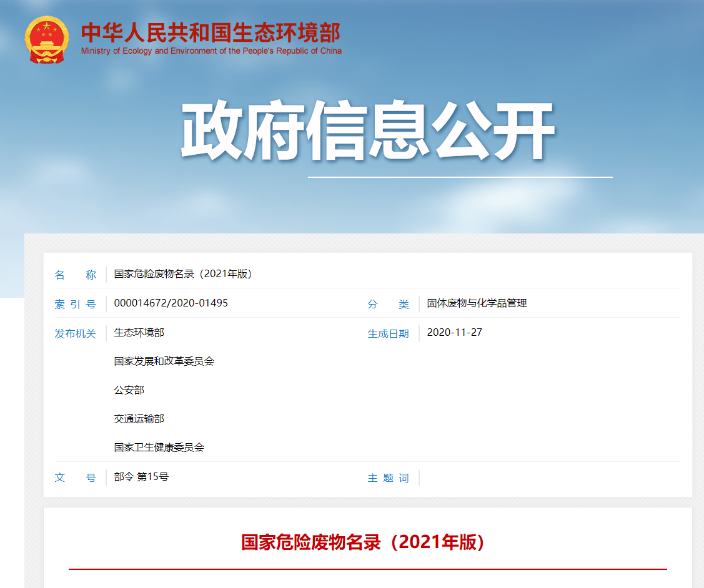This screenshot has height=588, width=704.
Task: Select index number 000014672/2020-01495
Action: tap(171, 303)
